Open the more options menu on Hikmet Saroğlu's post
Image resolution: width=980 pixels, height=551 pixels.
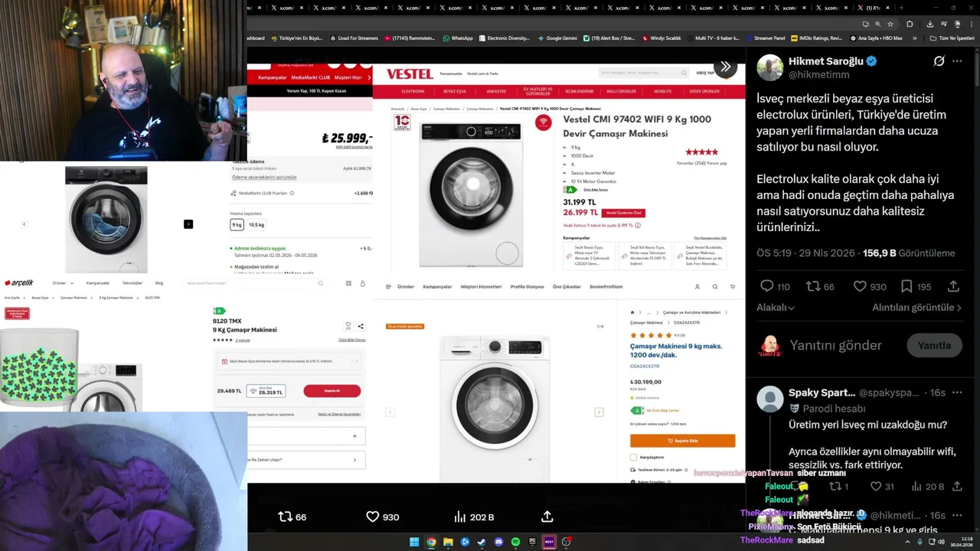click(957, 61)
